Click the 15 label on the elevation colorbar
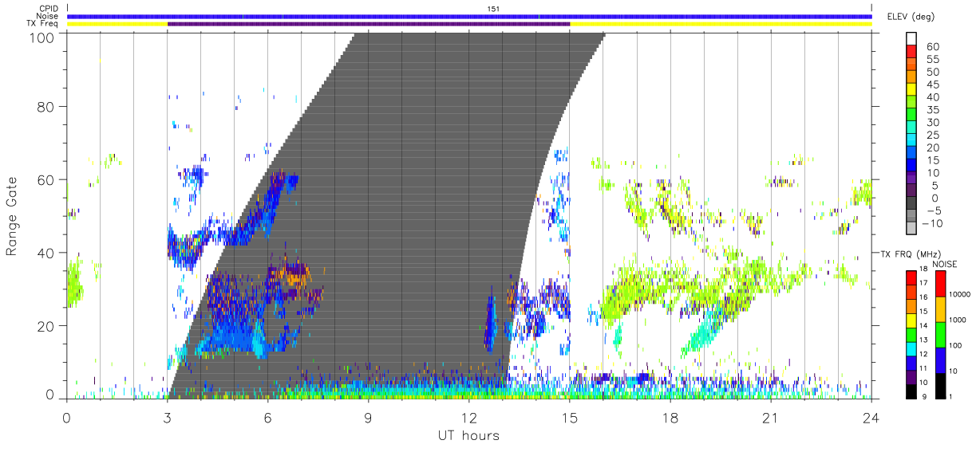The width and height of the screenshot is (980, 452). point(932,160)
